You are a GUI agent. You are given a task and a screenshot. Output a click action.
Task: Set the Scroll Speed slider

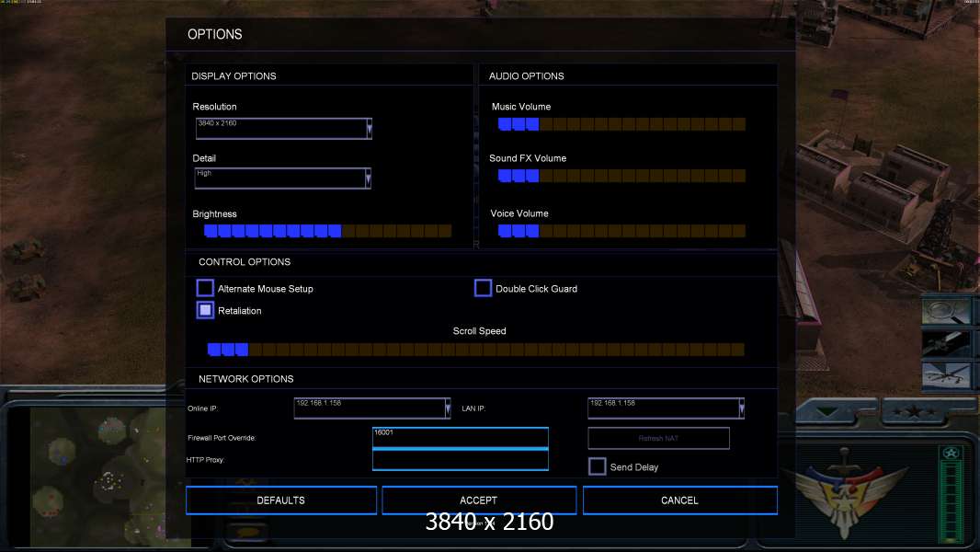(475, 349)
